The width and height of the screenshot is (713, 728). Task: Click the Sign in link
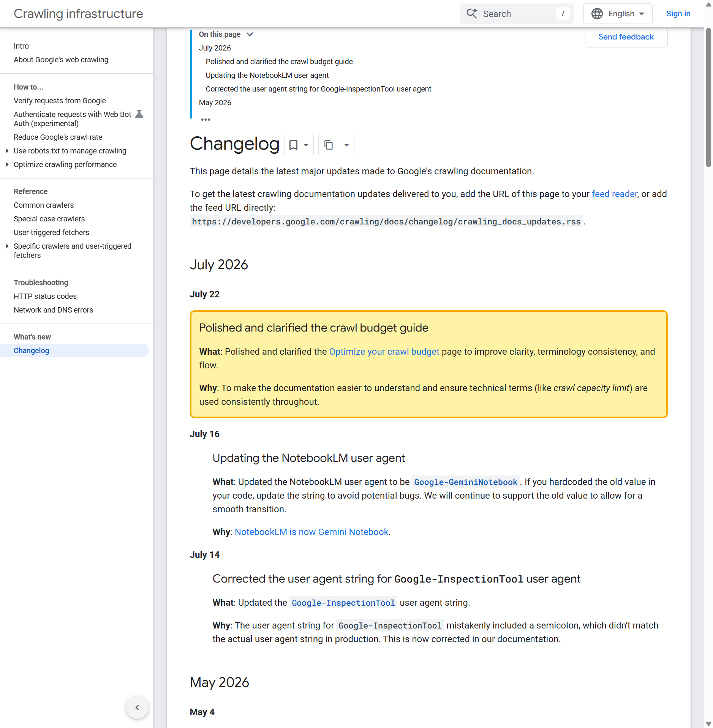tap(678, 14)
